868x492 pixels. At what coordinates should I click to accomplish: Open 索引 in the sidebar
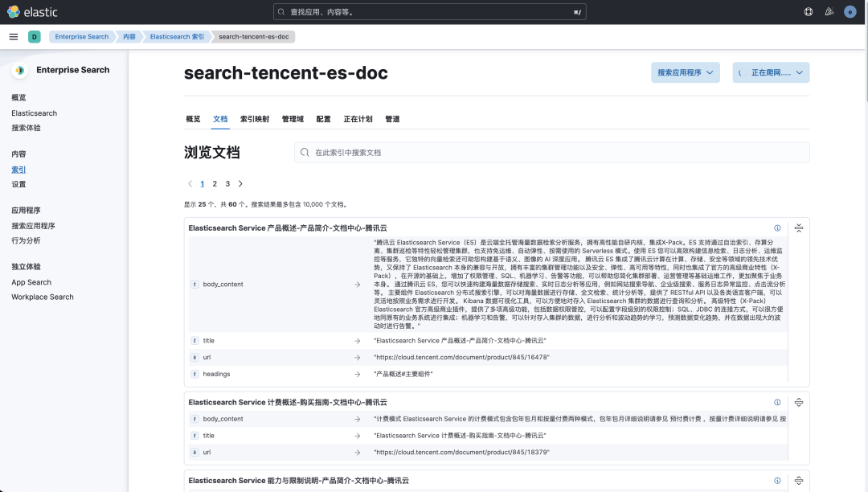click(x=18, y=170)
